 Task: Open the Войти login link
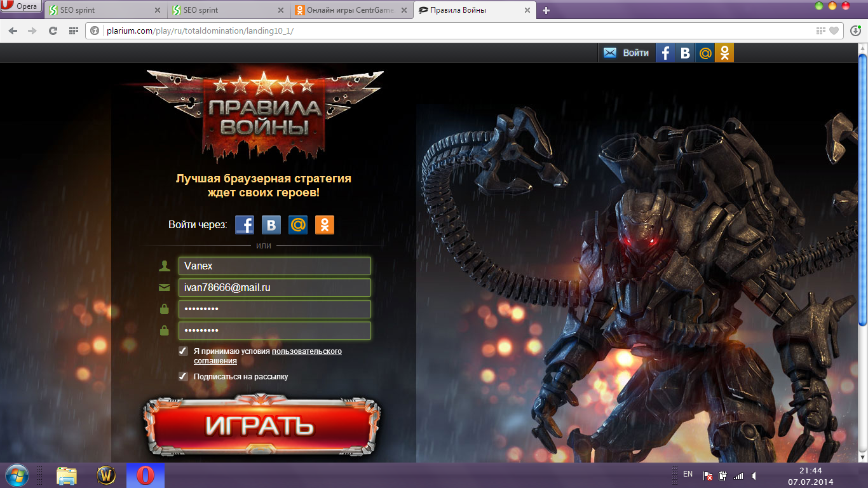click(x=635, y=53)
